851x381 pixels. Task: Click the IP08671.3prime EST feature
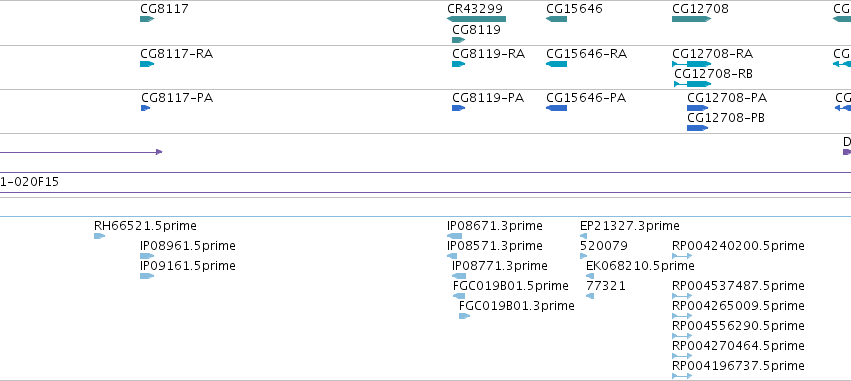coord(455,236)
